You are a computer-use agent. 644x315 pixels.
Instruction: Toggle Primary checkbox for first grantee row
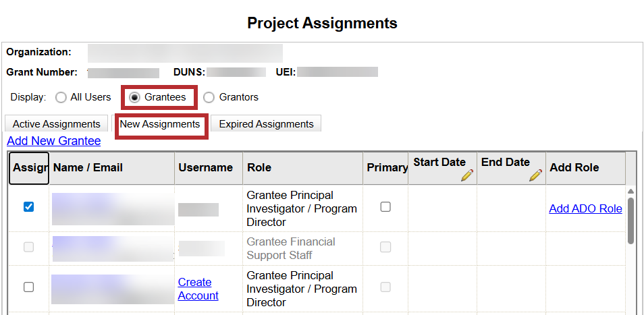(x=385, y=207)
